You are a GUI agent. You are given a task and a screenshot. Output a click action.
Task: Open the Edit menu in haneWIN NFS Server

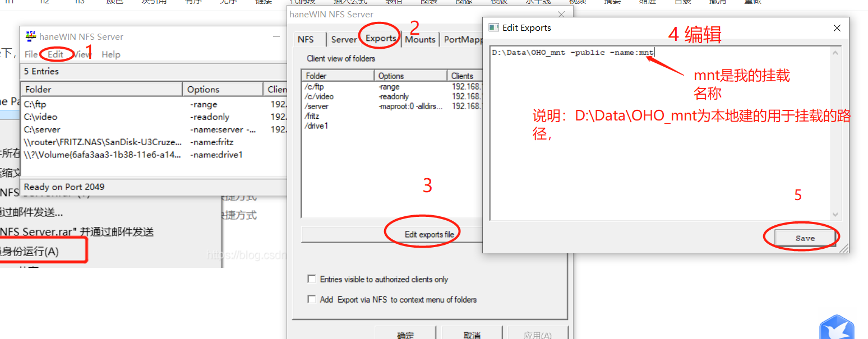click(x=56, y=54)
